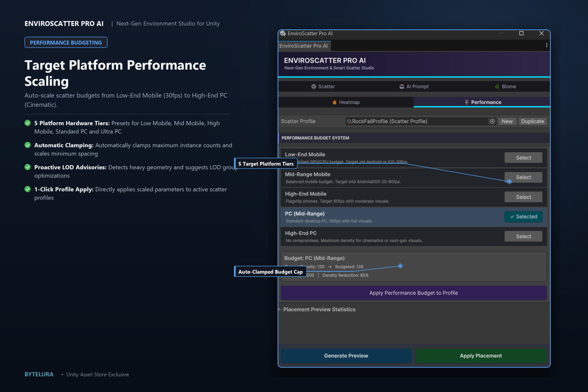This screenshot has height=392, width=588.
Task: Click the EnviroScatter window title bar icon
Action: pos(283,33)
